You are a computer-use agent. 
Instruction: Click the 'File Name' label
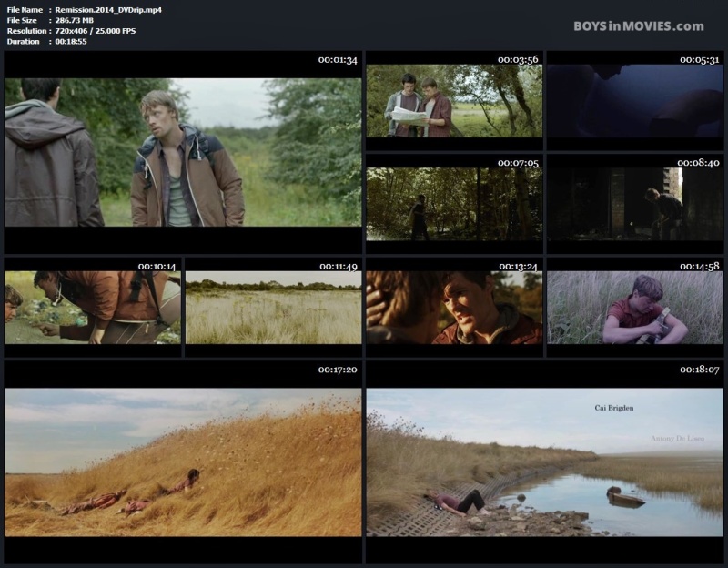(x=25, y=10)
